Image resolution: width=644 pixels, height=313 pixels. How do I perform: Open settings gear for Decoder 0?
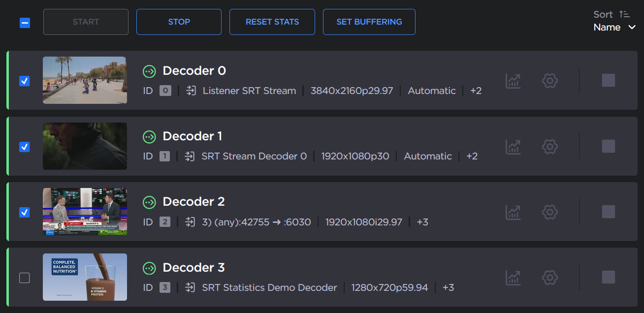tap(549, 81)
